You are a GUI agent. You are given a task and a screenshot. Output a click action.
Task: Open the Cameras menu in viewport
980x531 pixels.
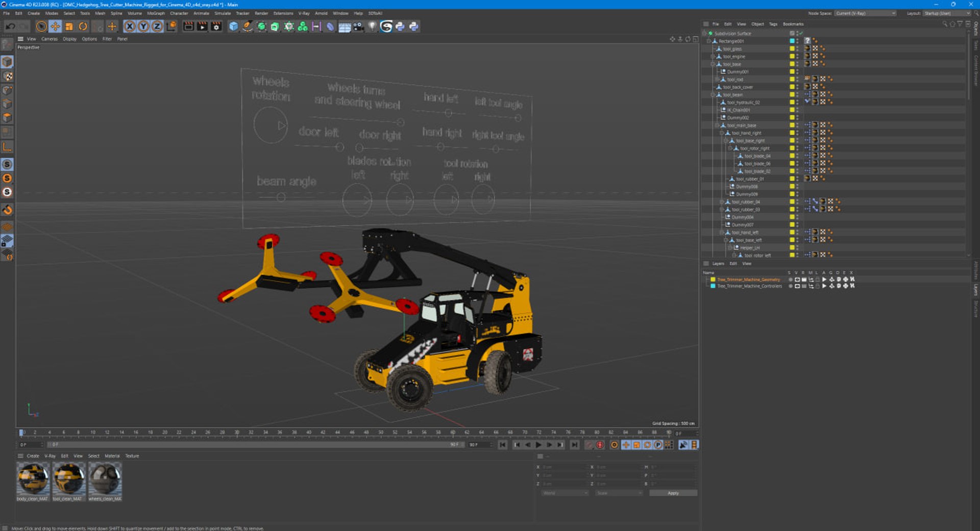click(x=50, y=39)
